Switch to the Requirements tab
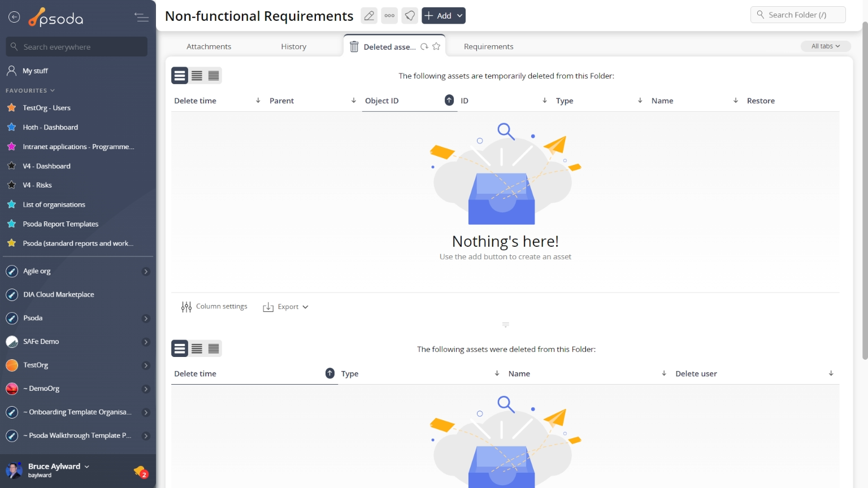Image resolution: width=868 pixels, height=488 pixels. (x=489, y=47)
